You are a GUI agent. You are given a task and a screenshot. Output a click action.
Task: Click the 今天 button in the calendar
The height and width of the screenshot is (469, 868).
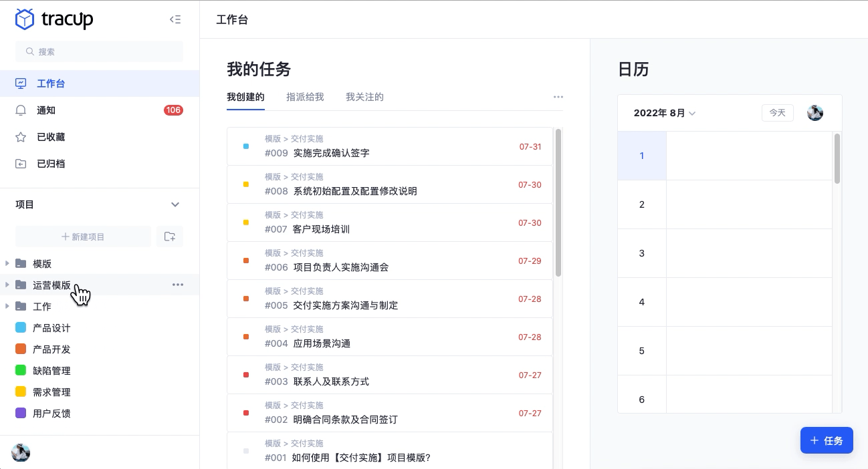(x=777, y=113)
